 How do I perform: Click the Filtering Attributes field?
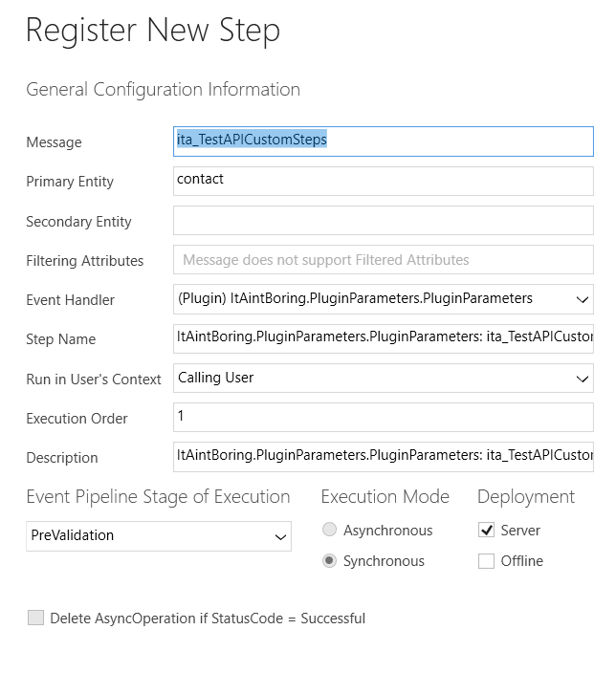pyautogui.click(x=384, y=260)
